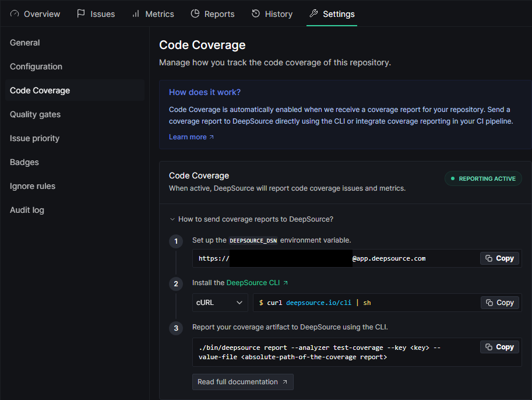Go to the Reports tab
Screen dimensions: 532x400
point(213,14)
